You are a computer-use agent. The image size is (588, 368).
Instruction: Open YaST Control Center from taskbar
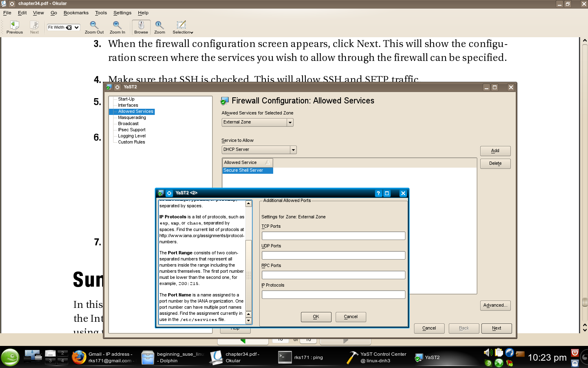click(x=377, y=357)
